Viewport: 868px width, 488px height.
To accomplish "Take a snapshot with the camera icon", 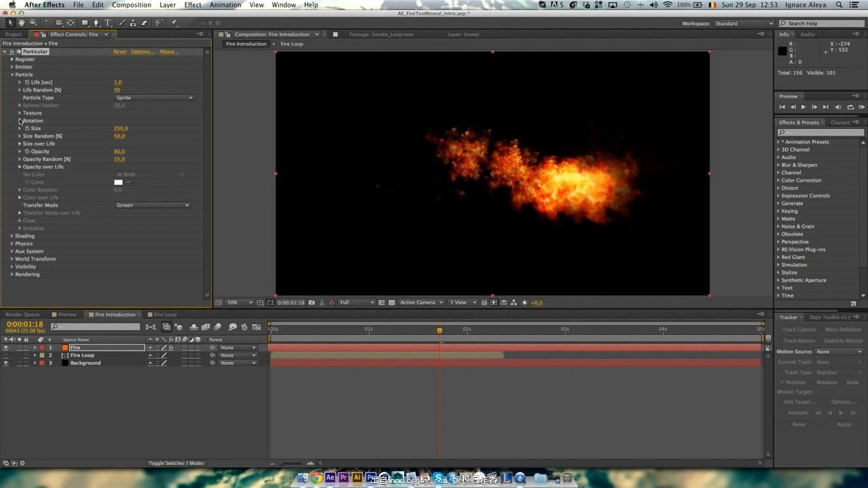I will (312, 302).
